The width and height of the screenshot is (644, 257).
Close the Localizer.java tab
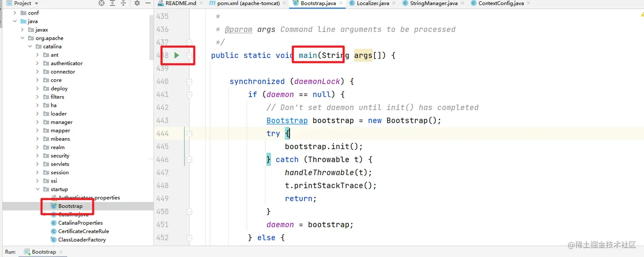point(394,3)
